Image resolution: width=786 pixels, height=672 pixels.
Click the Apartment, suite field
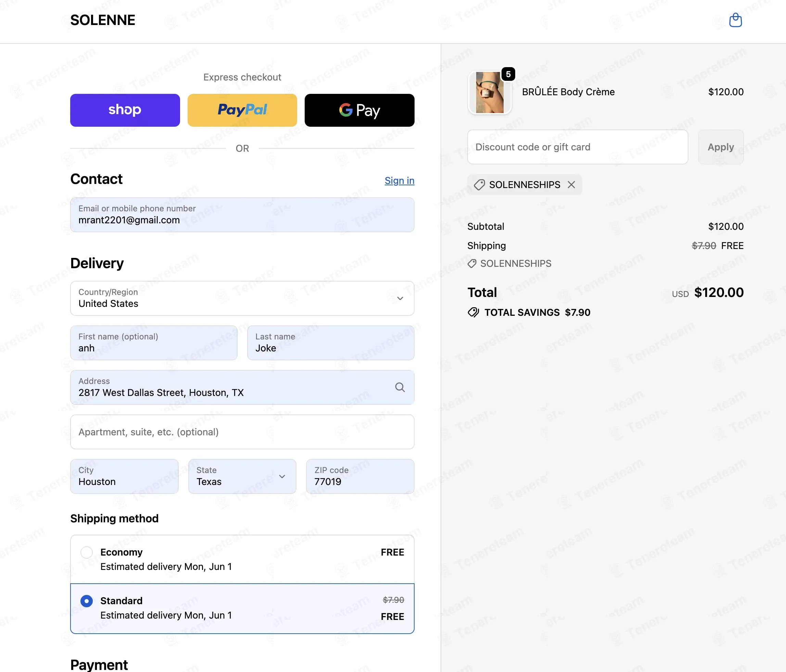[x=242, y=432]
